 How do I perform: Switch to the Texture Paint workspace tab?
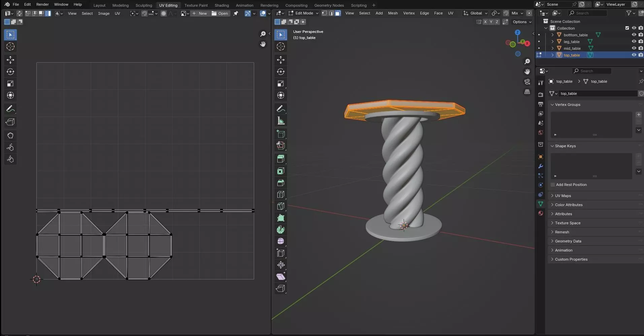(196, 5)
